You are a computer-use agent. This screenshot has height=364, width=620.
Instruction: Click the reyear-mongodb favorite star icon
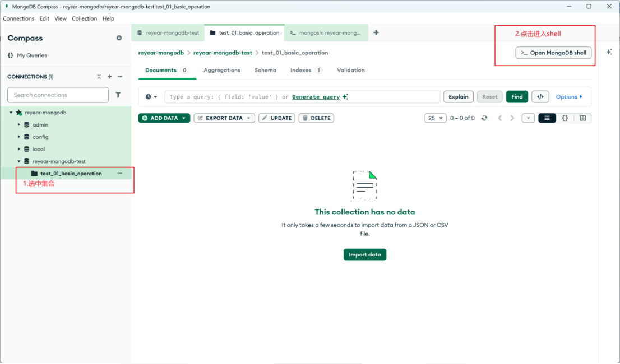[x=18, y=113]
